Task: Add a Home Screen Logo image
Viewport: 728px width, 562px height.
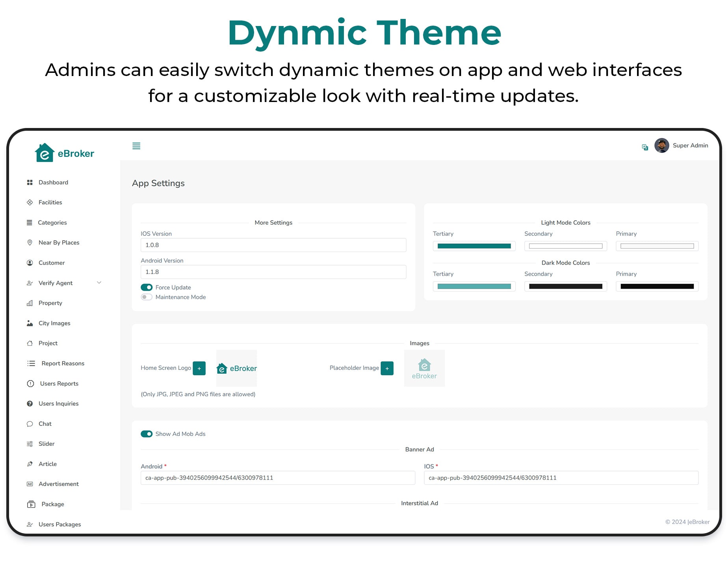Action: coord(199,368)
